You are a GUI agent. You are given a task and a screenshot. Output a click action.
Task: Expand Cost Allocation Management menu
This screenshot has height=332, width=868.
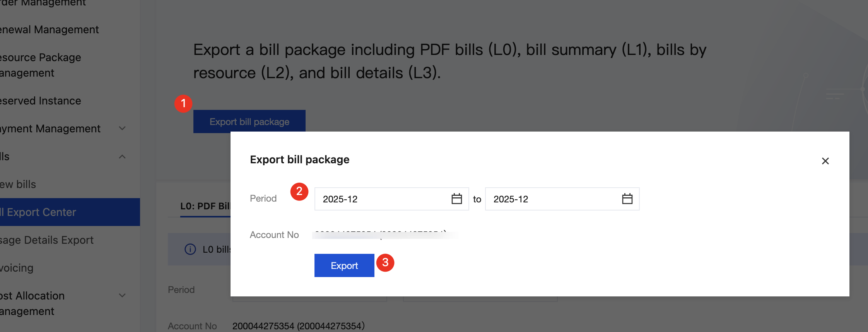pyautogui.click(x=122, y=296)
